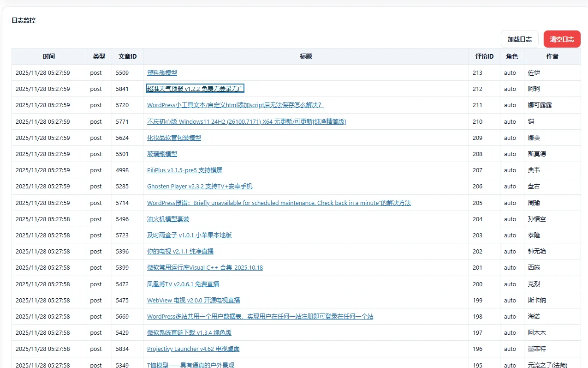Open WordPress小工具文本 script article link
The image size is (588, 368).
[235, 105]
